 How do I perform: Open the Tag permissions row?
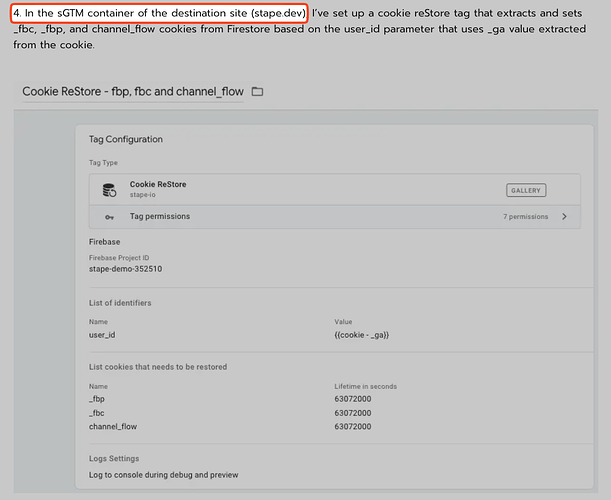335,217
